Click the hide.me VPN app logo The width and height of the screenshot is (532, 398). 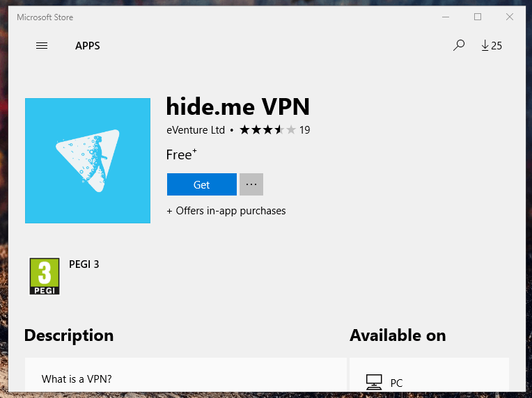(x=88, y=161)
